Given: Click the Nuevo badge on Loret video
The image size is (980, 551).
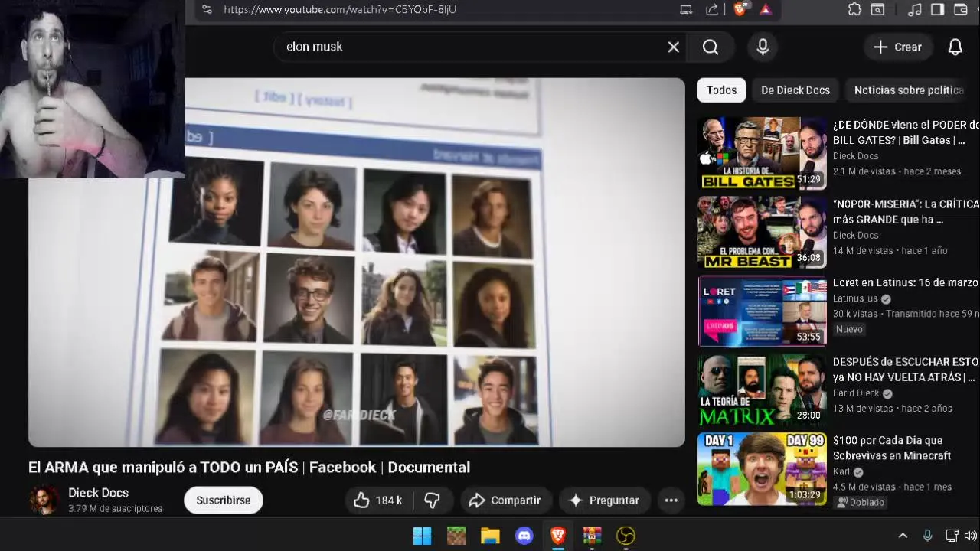Looking at the screenshot, I should coord(849,329).
